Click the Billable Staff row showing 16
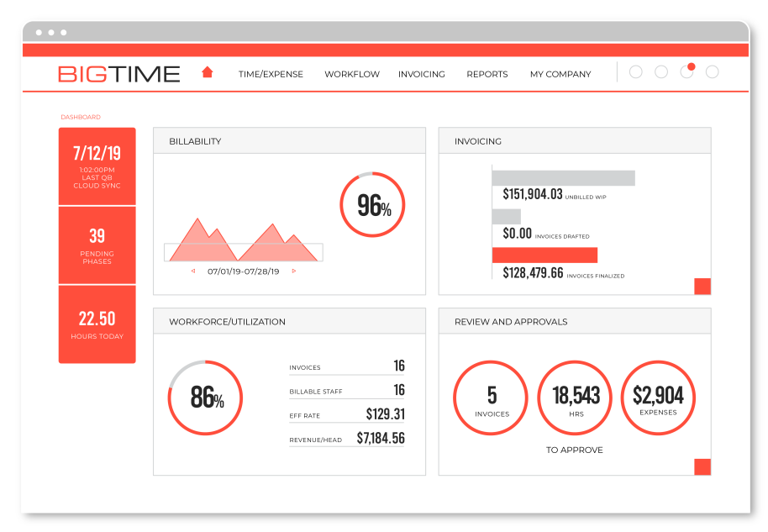 pos(347,390)
